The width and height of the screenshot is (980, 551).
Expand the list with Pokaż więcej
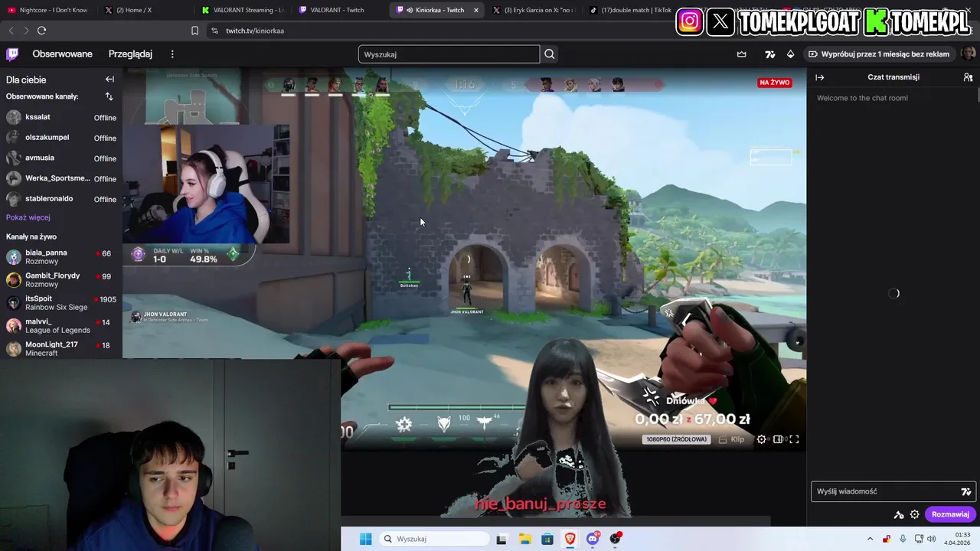click(28, 217)
